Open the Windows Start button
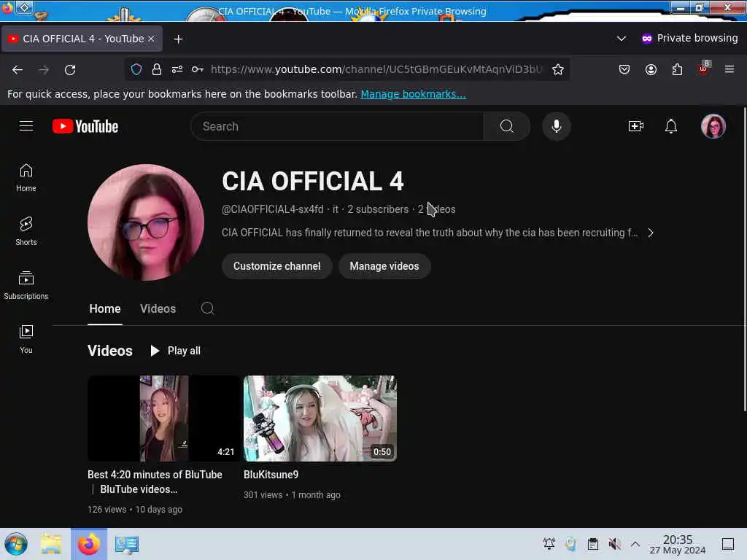This screenshot has height=560, width=747. (x=16, y=544)
